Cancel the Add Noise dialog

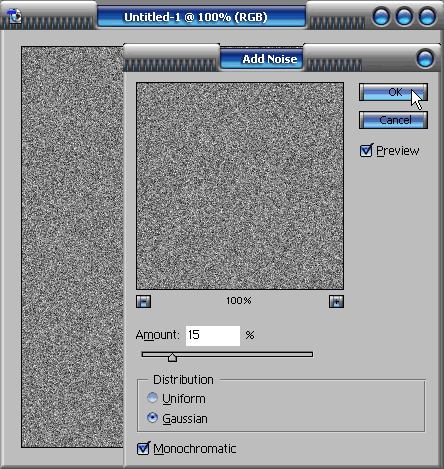point(393,120)
